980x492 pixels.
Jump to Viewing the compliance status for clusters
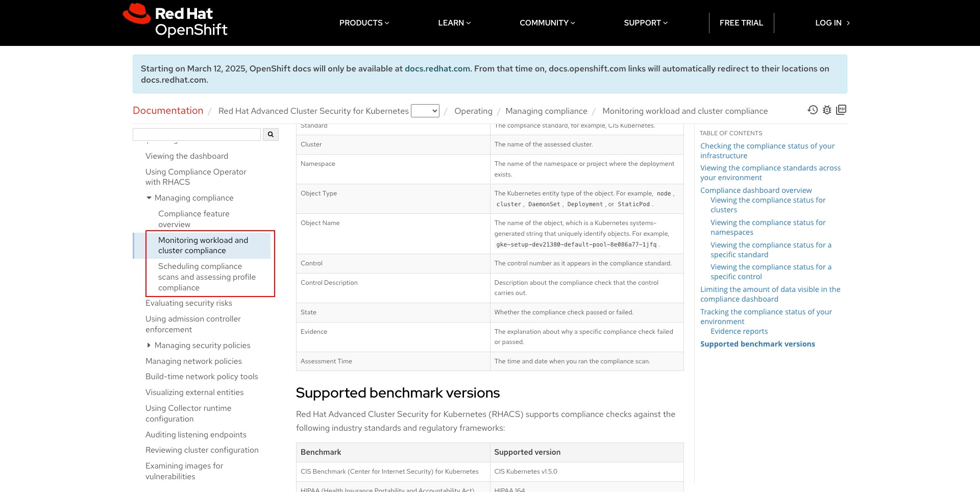click(768, 205)
